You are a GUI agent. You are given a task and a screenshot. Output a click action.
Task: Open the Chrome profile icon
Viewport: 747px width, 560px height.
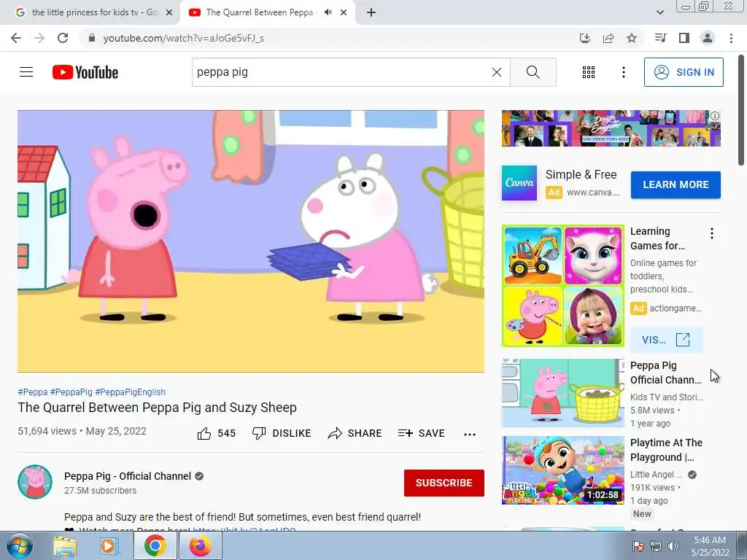click(708, 38)
